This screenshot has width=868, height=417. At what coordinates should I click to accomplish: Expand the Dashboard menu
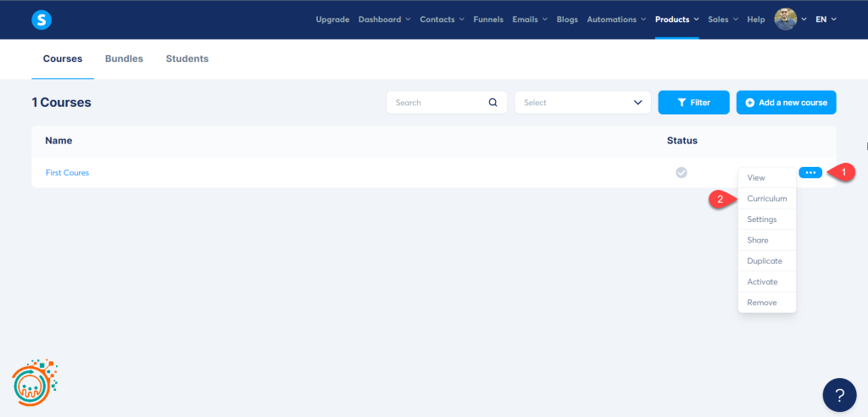pos(384,19)
